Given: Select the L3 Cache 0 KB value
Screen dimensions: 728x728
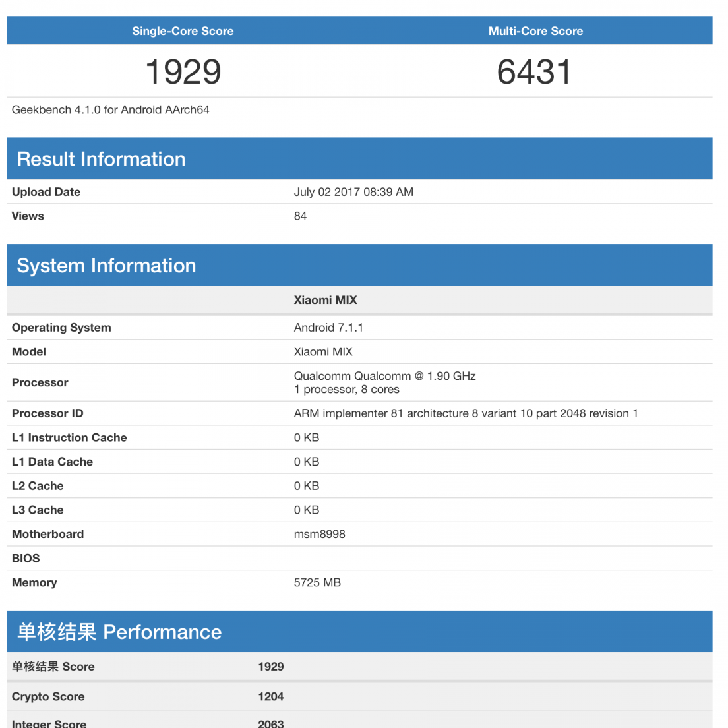Looking at the screenshot, I should 307,510.
